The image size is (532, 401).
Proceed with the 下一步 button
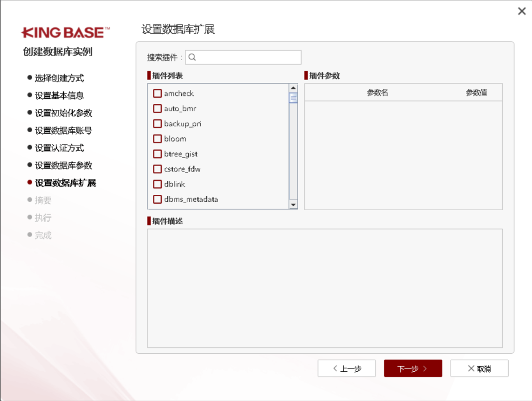click(413, 368)
